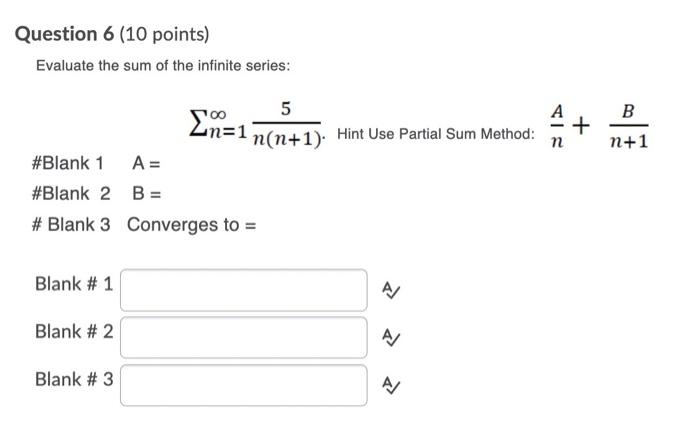Focus the Blank # 3 answer field
This screenshot has height=421, width=700.
[244, 385]
